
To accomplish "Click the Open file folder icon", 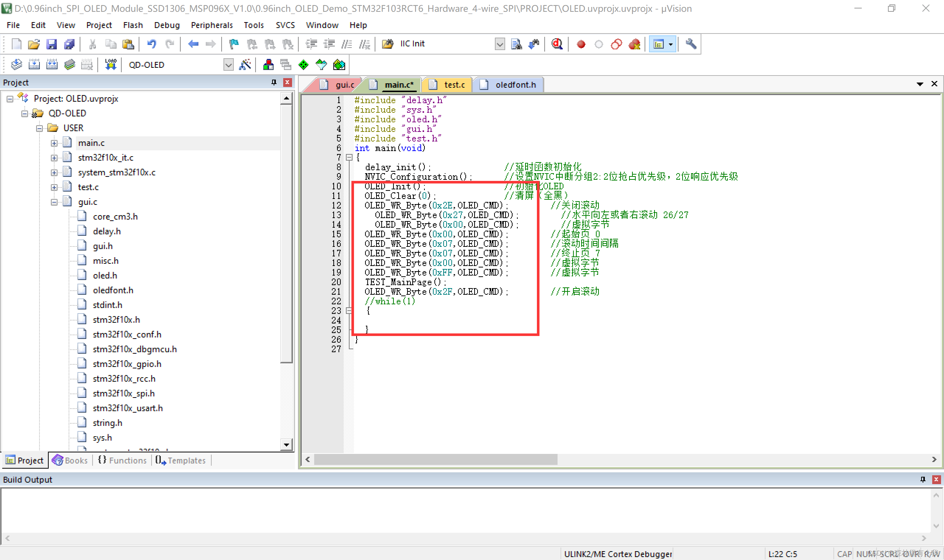I will point(34,44).
